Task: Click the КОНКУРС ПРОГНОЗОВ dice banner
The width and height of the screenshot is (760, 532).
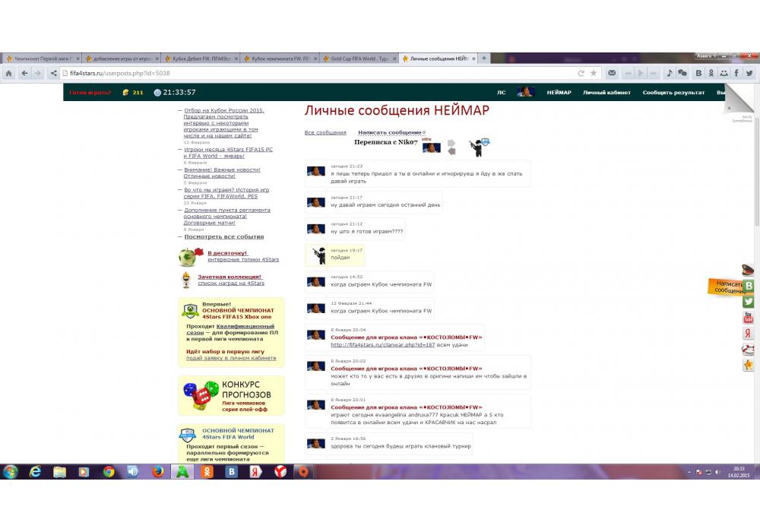Action: click(231, 394)
